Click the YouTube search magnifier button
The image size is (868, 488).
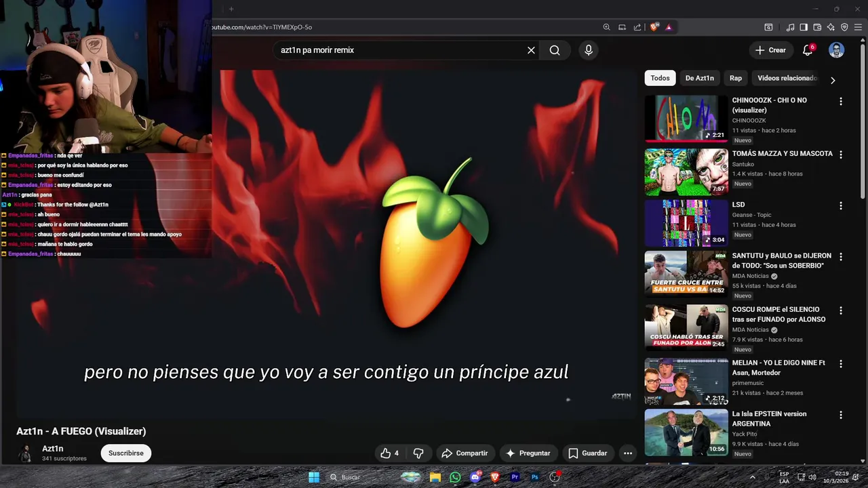(555, 50)
